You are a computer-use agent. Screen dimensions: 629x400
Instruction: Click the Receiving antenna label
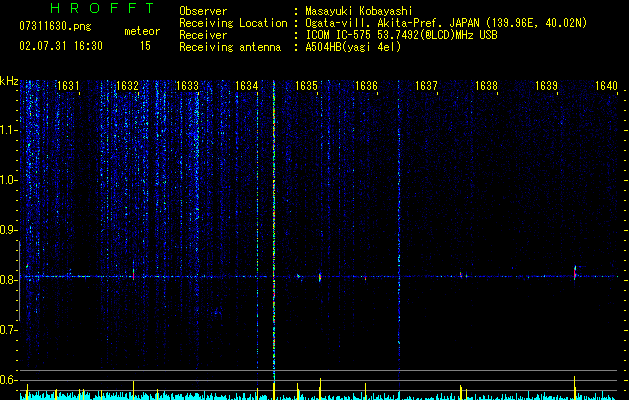(230, 47)
